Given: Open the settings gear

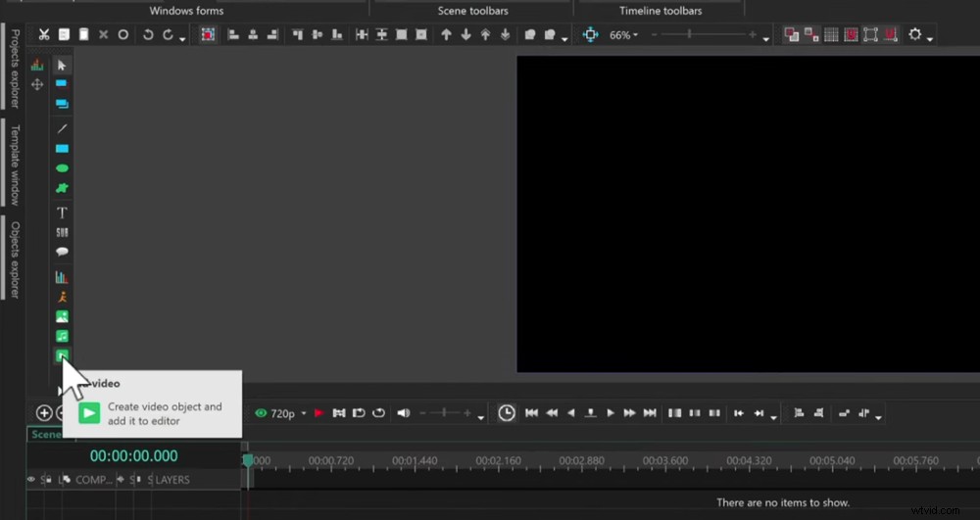Looking at the screenshot, I should [x=914, y=35].
